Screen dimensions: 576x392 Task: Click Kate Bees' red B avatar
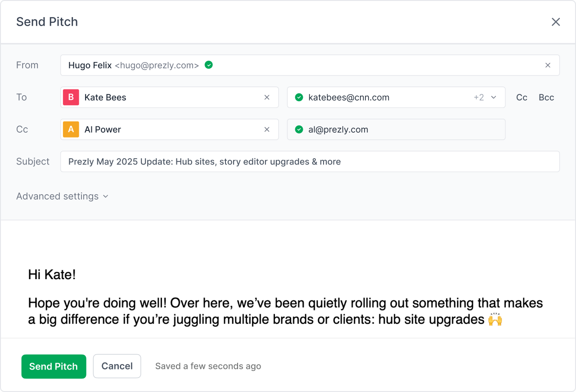point(71,98)
